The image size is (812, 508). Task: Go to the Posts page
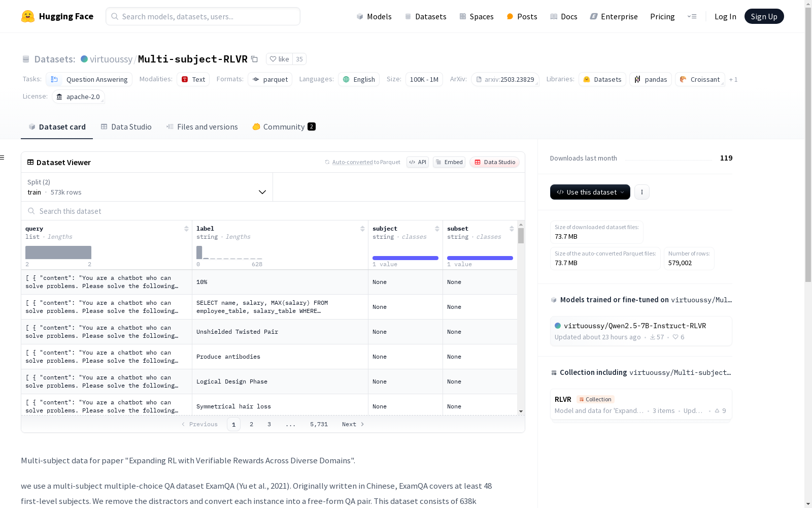[522, 16]
